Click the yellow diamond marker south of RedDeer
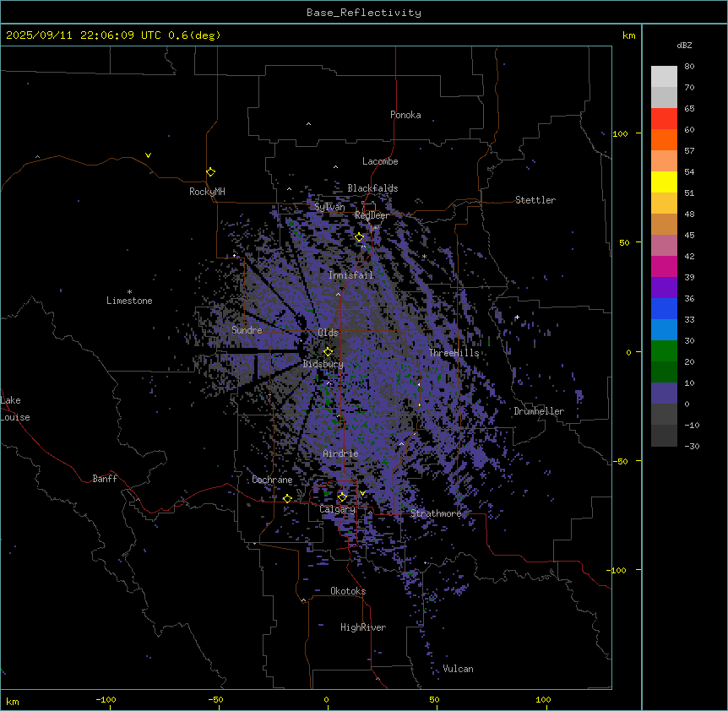 coord(360,237)
